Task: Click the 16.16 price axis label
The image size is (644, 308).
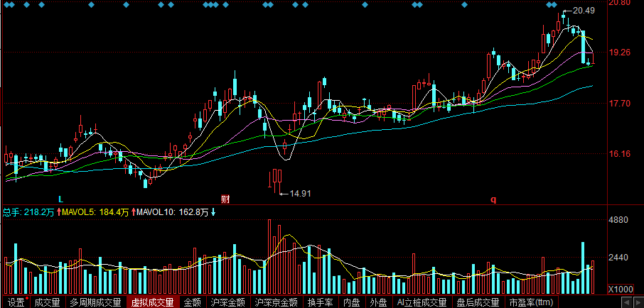Action: tap(620, 154)
